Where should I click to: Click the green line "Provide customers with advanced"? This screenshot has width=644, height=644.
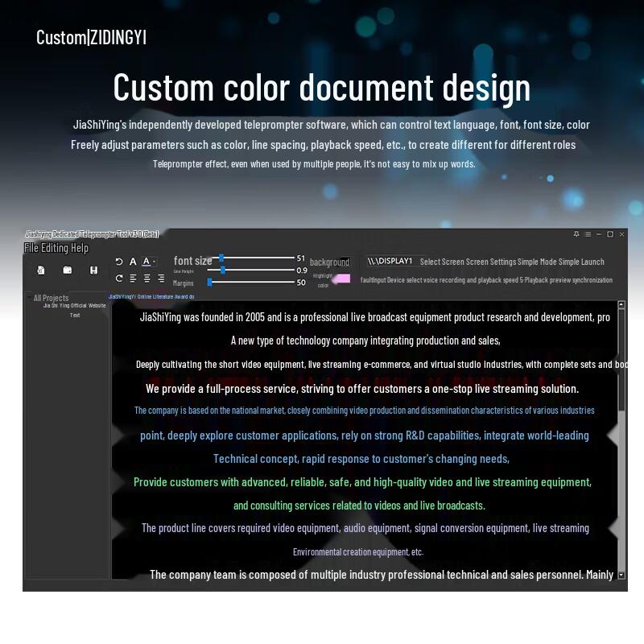tap(363, 482)
